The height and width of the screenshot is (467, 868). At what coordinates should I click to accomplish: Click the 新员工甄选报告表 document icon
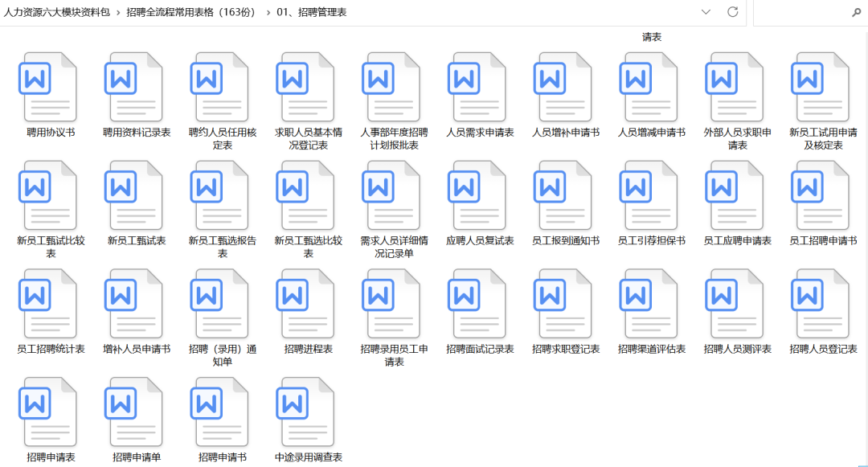click(x=219, y=195)
